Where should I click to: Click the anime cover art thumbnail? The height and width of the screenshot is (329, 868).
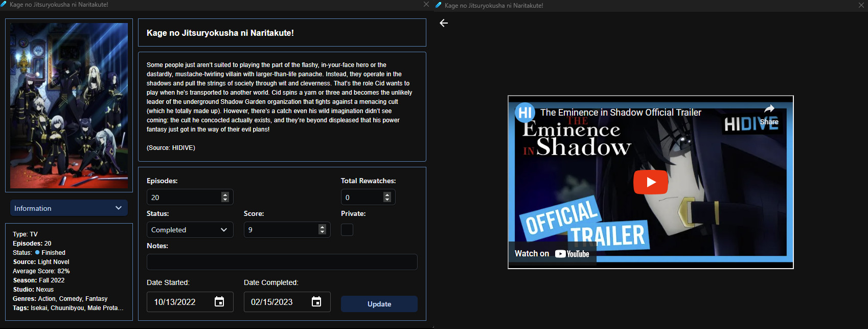[69, 105]
